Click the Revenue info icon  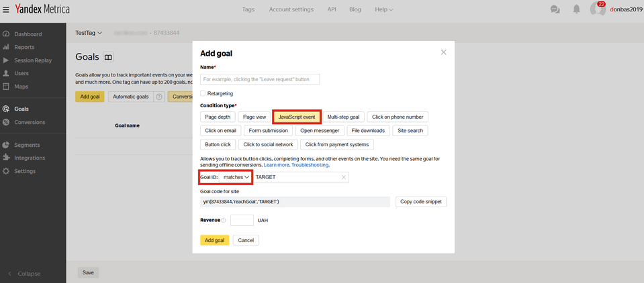(x=224, y=220)
